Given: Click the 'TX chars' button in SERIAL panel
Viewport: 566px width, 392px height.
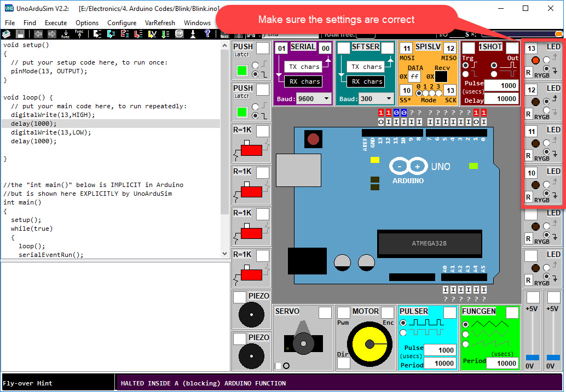Looking at the screenshot, I should point(303,68).
